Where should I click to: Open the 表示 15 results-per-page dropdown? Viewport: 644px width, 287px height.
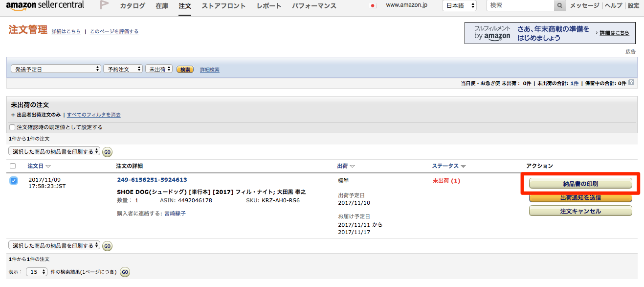click(37, 271)
